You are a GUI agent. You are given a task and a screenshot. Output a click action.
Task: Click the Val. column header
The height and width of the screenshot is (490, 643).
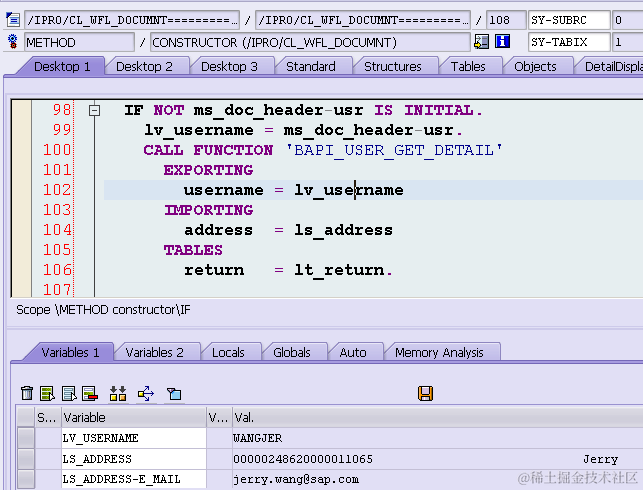438,417
